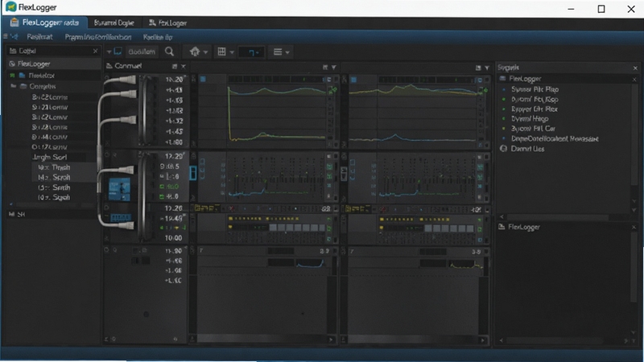Image resolution: width=644 pixels, height=362 pixels.
Task: Click the gray text button left of search
Action: coord(142,51)
